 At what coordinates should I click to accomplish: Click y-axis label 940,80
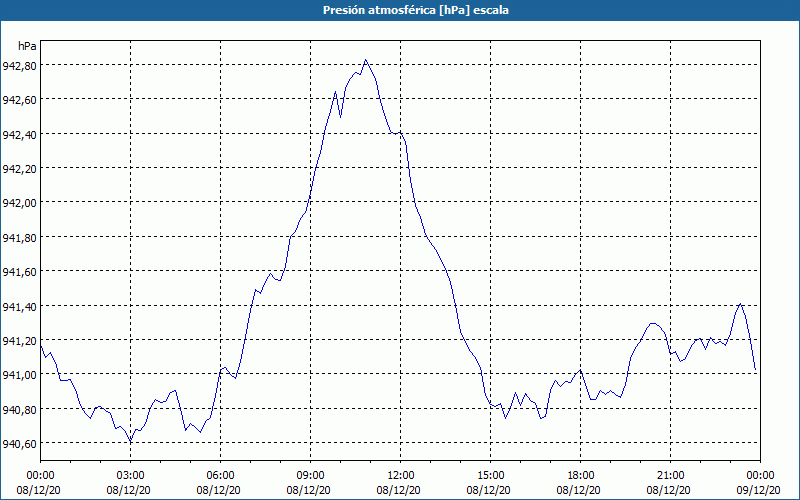tap(20, 409)
